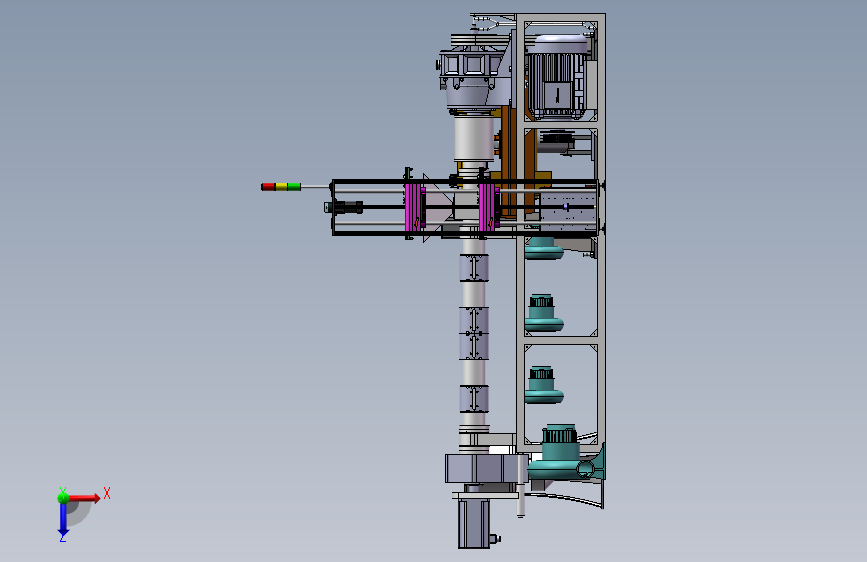The width and height of the screenshot is (867, 562).
Task: Select the red-yellow-green signal tower light
Action: (x=281, y=187)
